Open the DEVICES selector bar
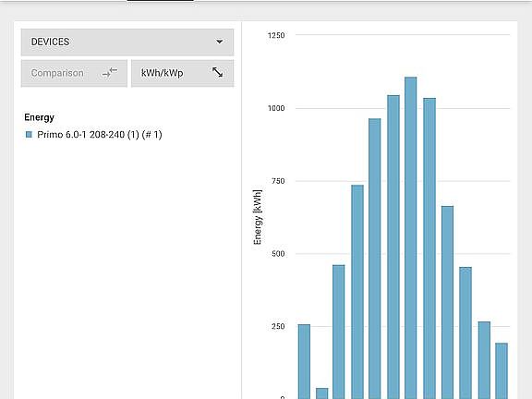 pos(127,42)
